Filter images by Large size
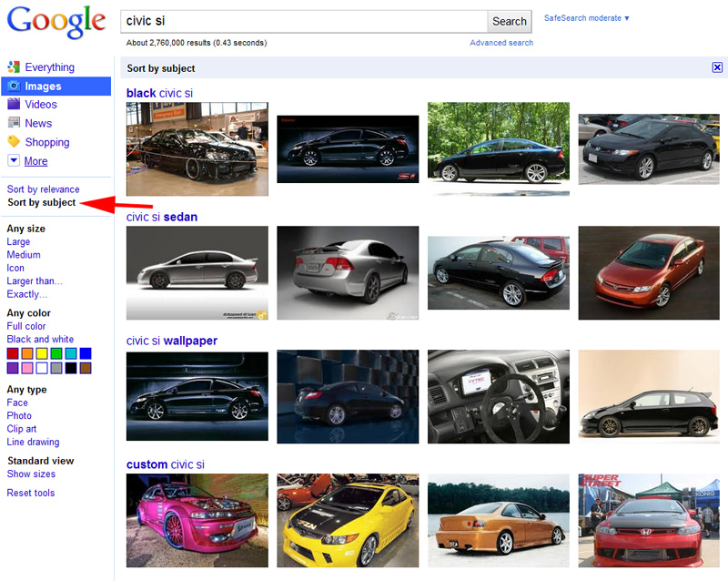The height and width of the screenshot is (581, 728). [18, 241]
